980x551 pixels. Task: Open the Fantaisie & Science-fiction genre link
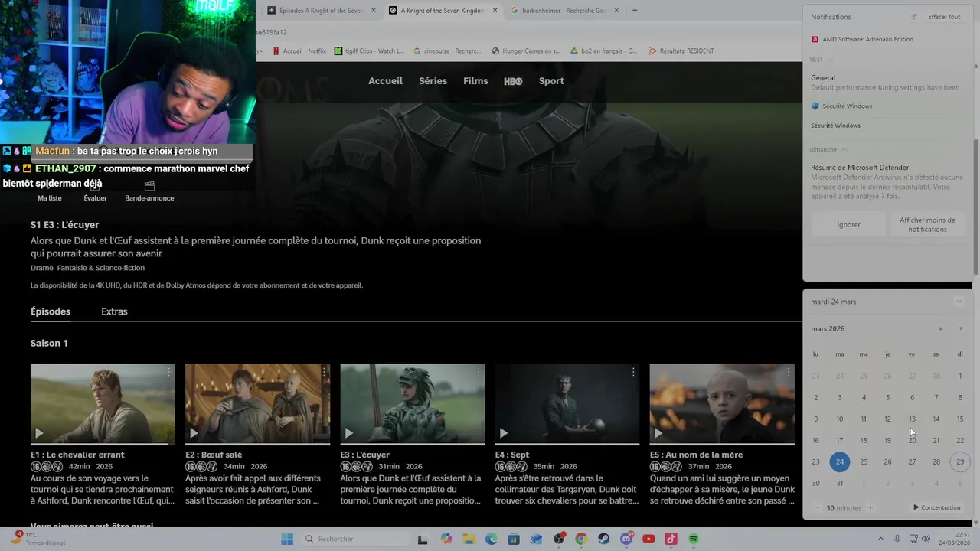click(100, 268)
